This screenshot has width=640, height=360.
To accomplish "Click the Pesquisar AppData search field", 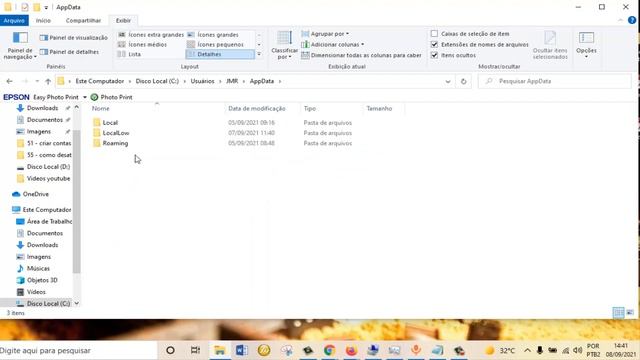I will 555,81.
